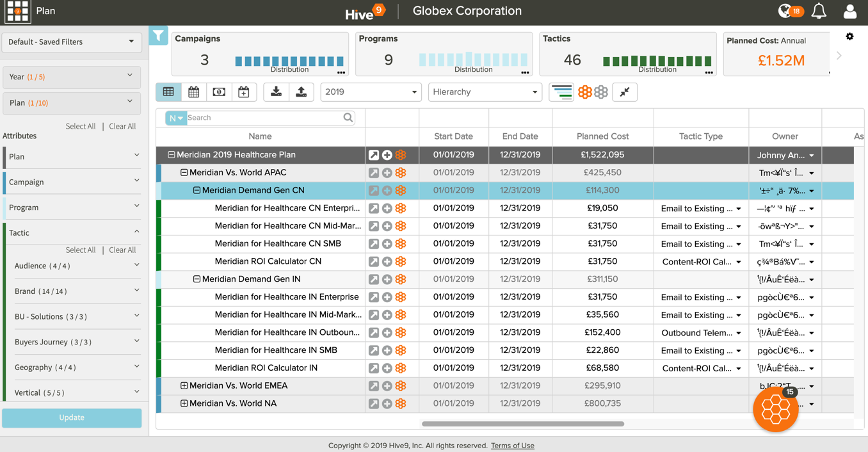
Task: Switch to grid table view
Action: [x=168, y=92]
